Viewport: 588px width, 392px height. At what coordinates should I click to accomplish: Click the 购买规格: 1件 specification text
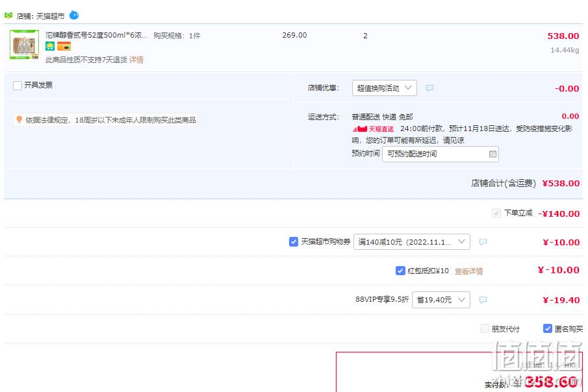pyautogui.click(x=177, y=36)
